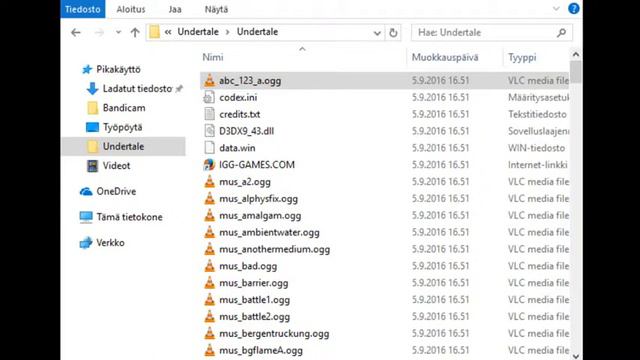Image resolution: width=640 pixels, height=360 pixels.
Task: Go forward with the right arrow
Action: [99, 32]
